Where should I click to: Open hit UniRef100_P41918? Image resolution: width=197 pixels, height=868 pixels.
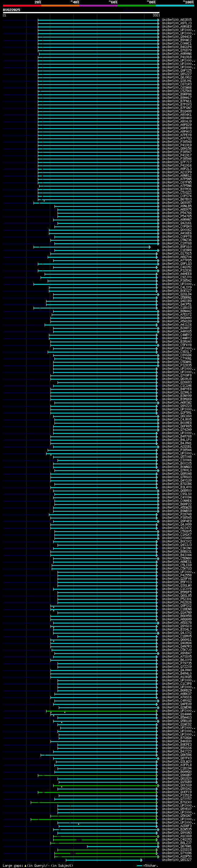point(177,57)
